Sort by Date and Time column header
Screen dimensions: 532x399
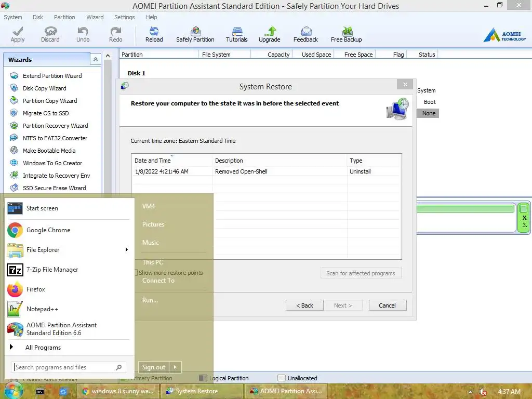[171, 161]
